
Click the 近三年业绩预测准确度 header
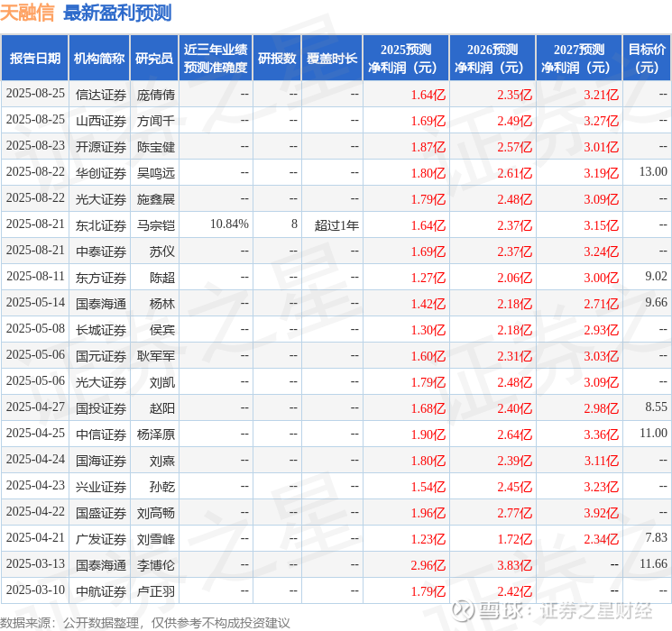(216, 58)
